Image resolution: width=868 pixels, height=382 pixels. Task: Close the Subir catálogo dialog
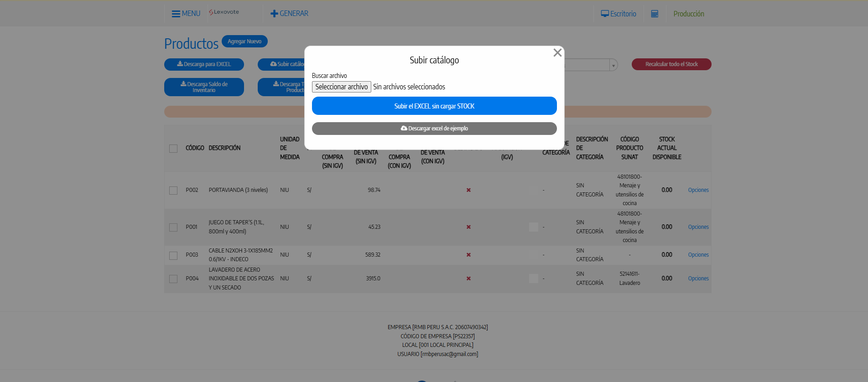pos(557,53)
